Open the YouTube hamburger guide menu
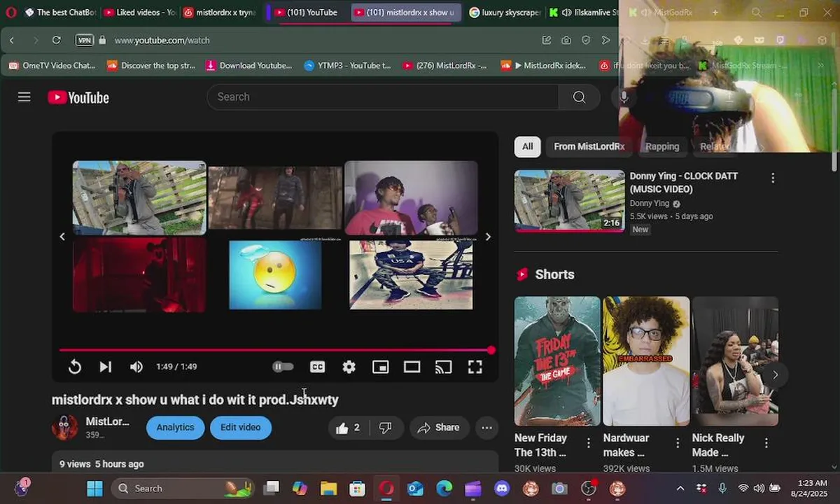The image size is (840, 504). [x=24, y=97]
